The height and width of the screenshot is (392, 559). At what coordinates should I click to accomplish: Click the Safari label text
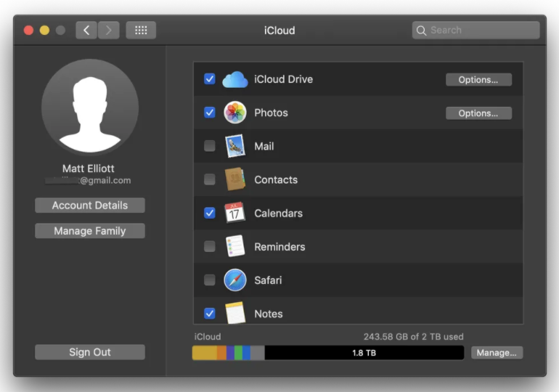[x=268, y=280]
